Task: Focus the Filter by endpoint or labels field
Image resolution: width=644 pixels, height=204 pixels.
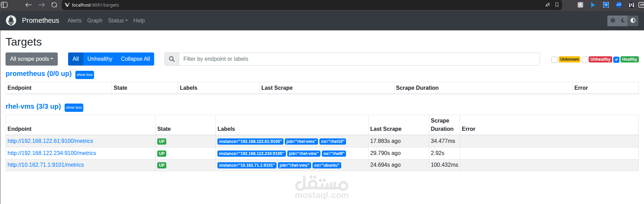Action: [359, 59]
